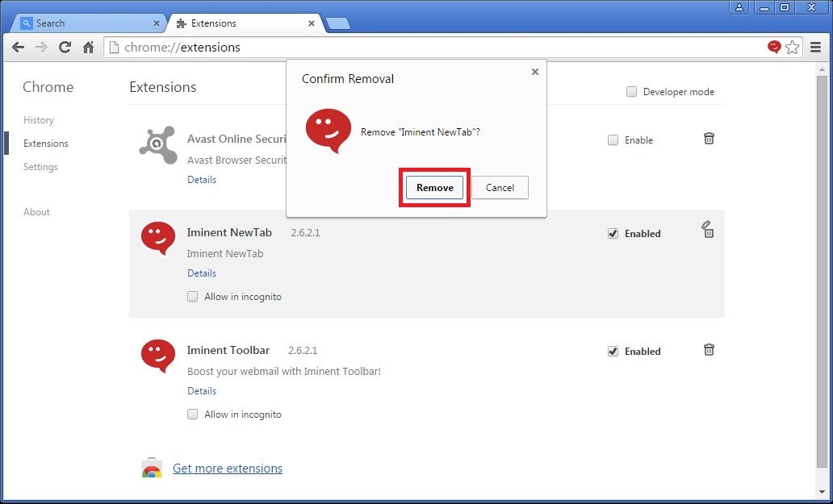Screen dimensions: 833x504
Task: Click the Iminent Toolbar extension name
Action: 228,350
